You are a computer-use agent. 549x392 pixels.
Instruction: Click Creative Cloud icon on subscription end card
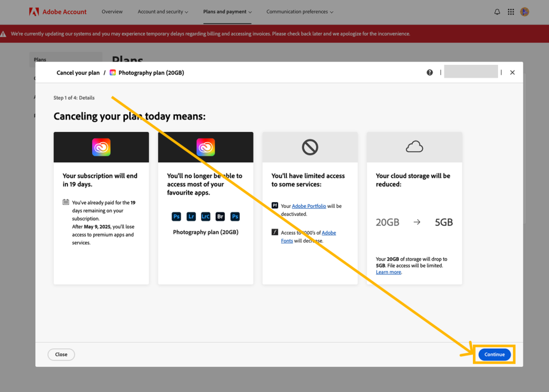pos(101,147)
